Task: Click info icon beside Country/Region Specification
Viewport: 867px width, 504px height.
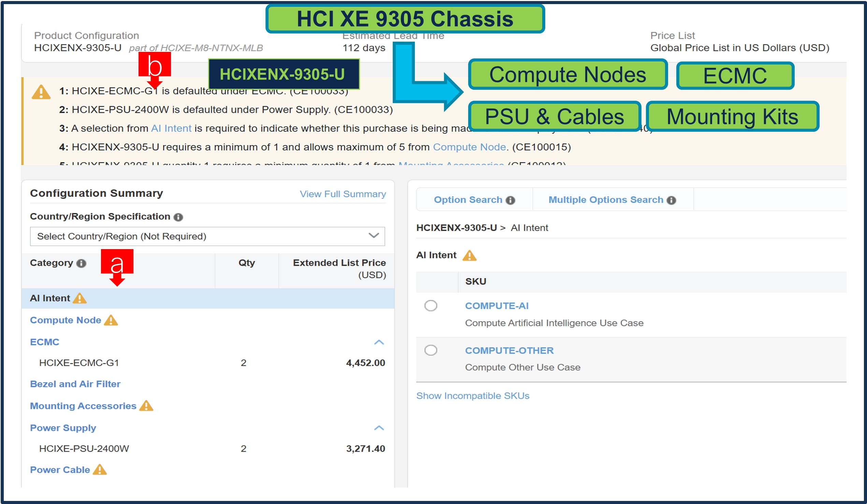Action: tap(178, 217)
